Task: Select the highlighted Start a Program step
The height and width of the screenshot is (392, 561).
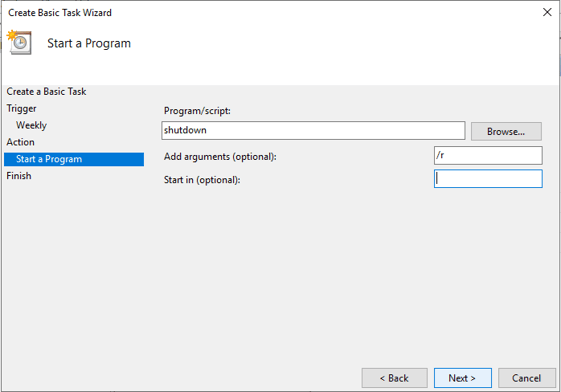Action: coord(74,159)
